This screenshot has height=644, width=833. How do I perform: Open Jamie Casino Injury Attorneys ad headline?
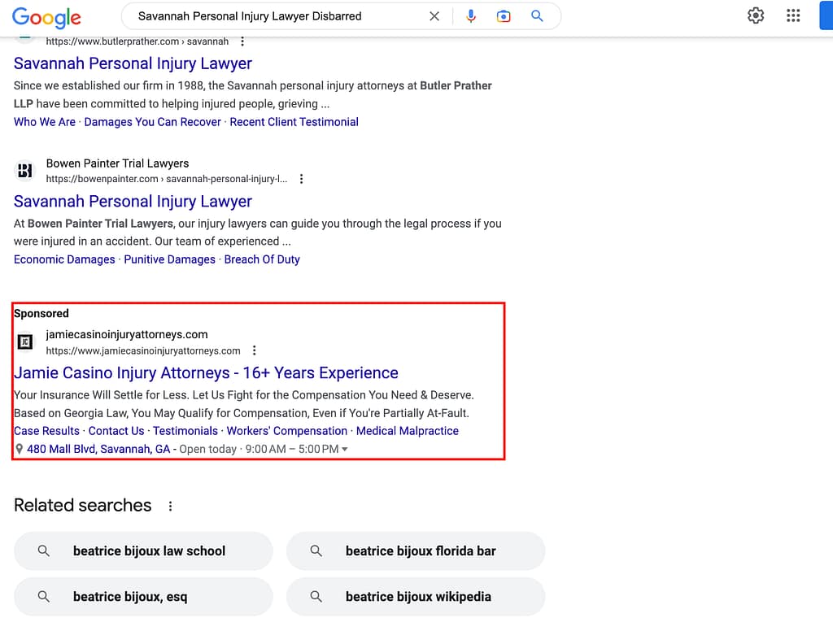206,372
